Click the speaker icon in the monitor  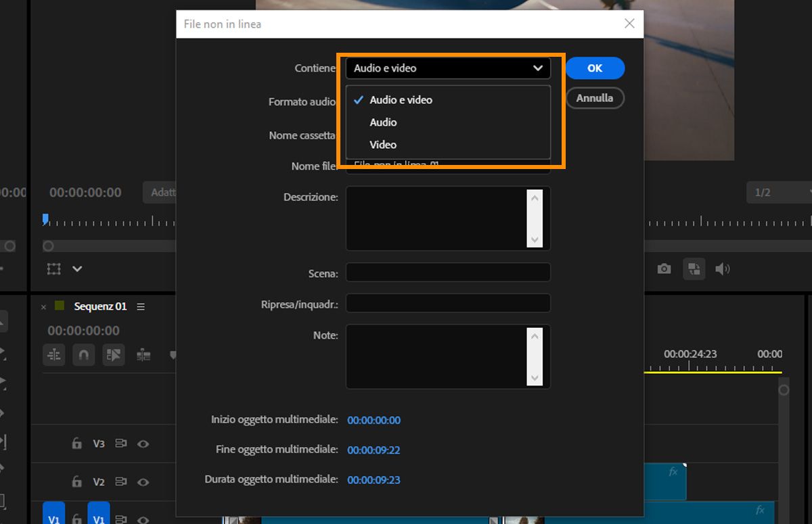pyautogui.click(x=722, y=268)
